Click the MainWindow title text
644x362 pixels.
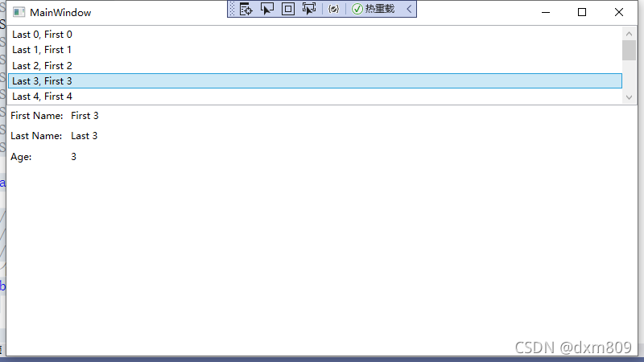point(60,13)
